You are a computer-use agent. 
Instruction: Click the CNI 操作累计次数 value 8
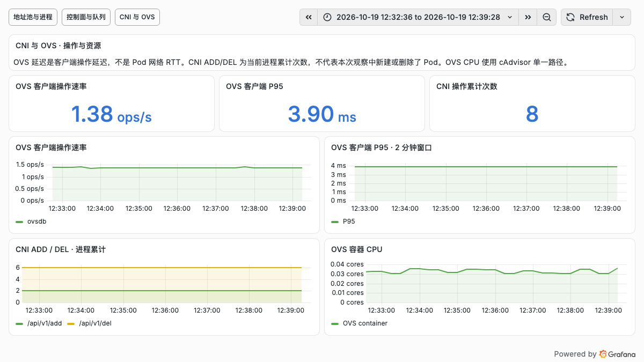tap(532, 114)
